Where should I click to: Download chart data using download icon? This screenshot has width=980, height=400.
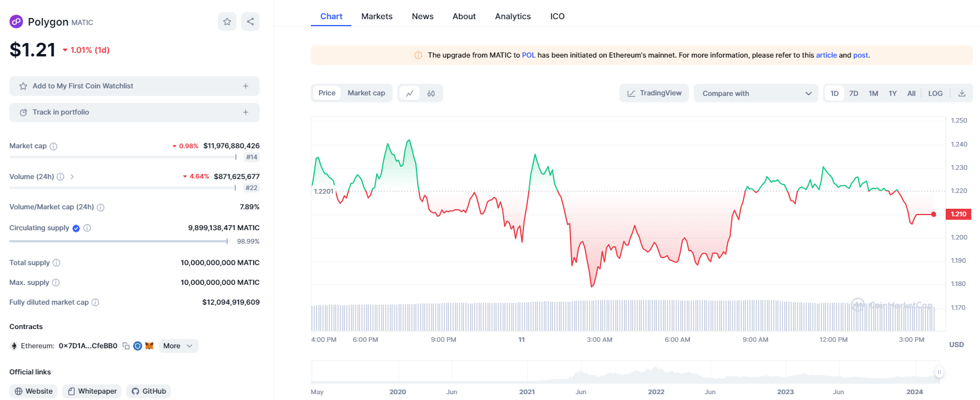tap(962, 94)
